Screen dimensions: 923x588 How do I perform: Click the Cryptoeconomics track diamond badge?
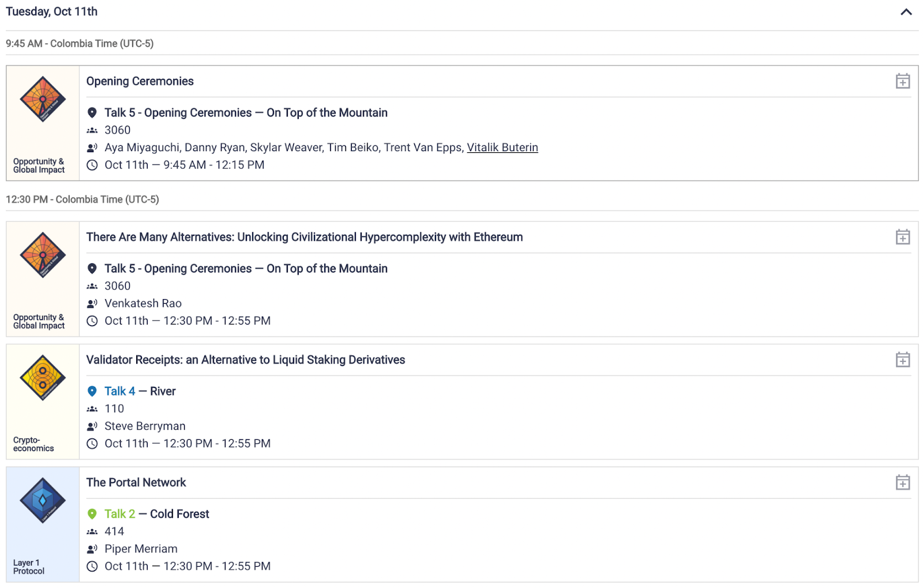pos(43,378)
